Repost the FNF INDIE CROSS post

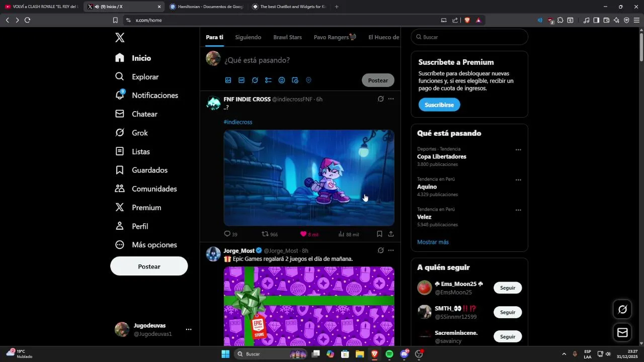click(270, 234)
